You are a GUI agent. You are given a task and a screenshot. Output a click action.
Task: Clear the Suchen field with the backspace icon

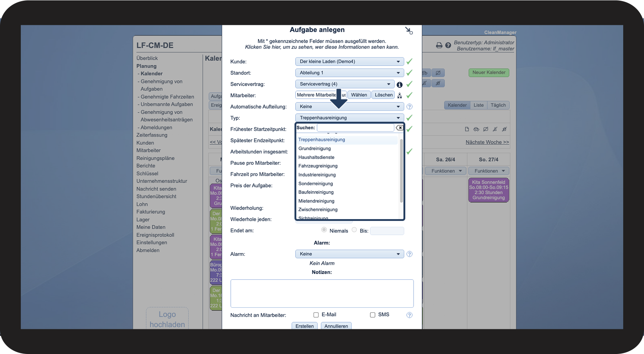(x=400, y=128)
